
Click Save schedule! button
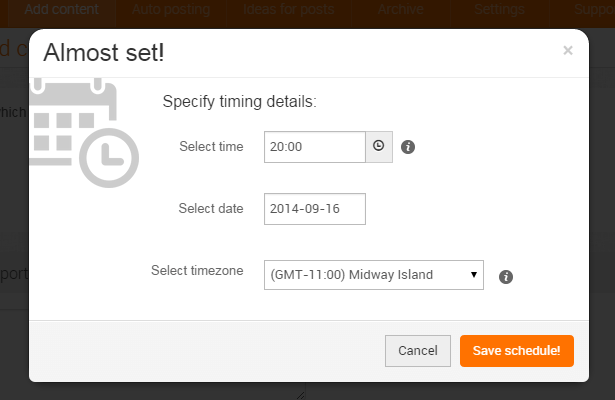(517, 351)
